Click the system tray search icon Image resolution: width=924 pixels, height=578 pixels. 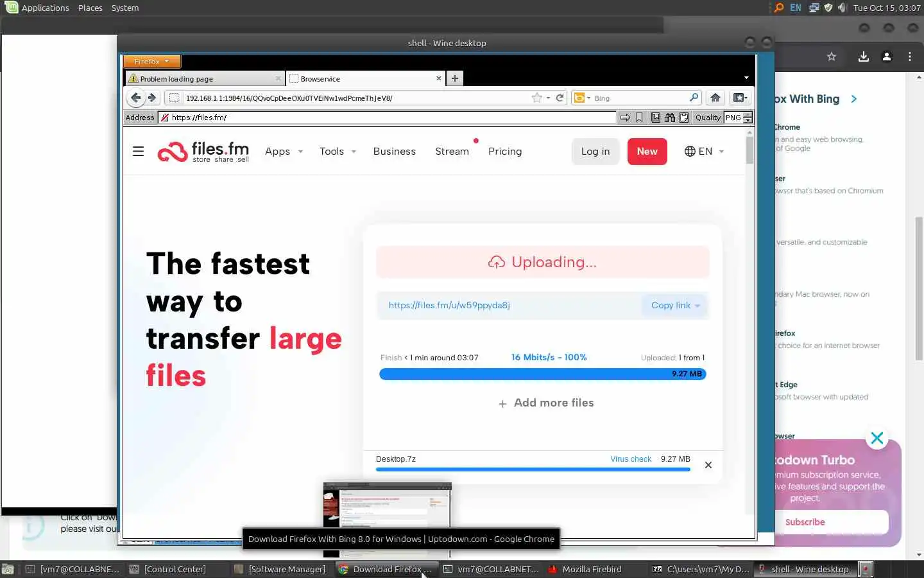pyautogui.click(x=778, y=8)
